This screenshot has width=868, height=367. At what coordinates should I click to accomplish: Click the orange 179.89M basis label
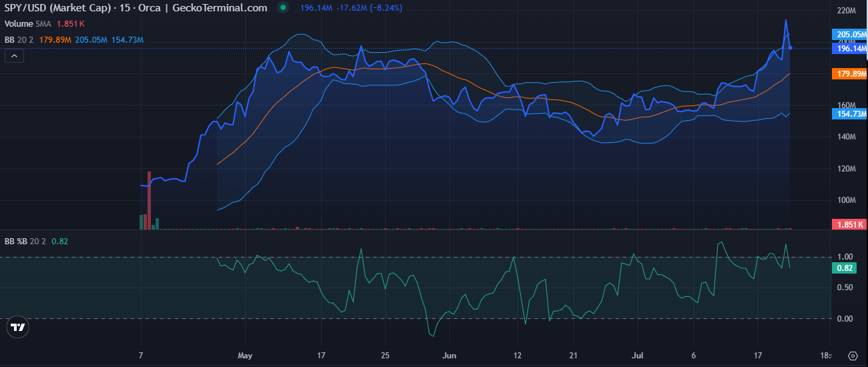click(x=848, y=74)
